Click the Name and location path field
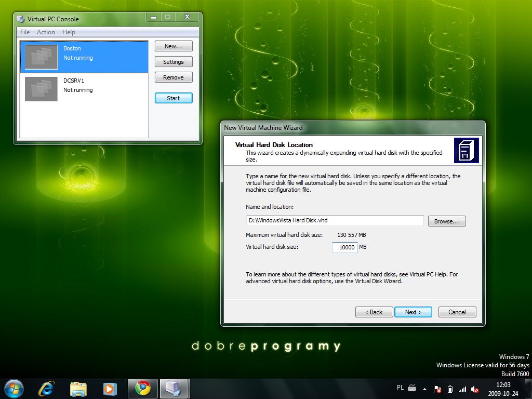Image resolution: width=532 pixels, height=399 pixels. click(335, 220)
